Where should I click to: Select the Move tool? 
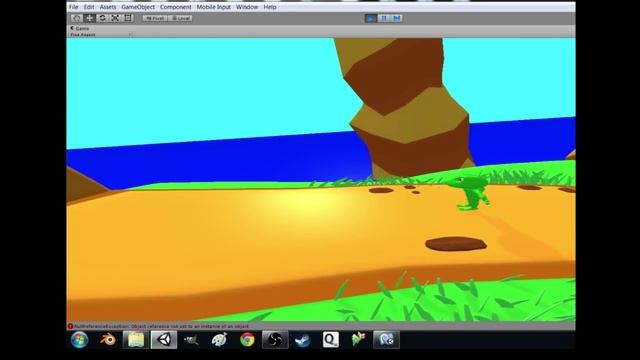pyautogui.click(x=89, y=18)
